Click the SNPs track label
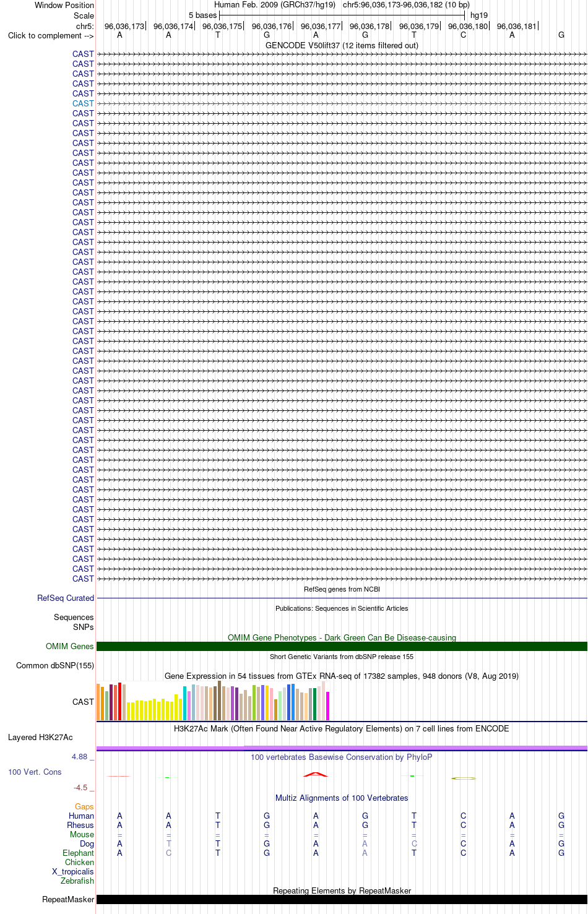588x914 pixels. (x=84, y=627)
